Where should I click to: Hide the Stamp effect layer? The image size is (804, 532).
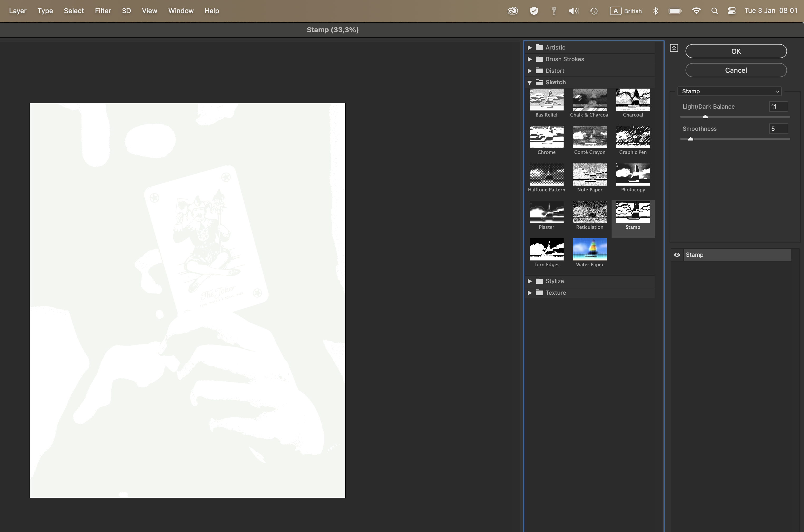pos(677,254)
